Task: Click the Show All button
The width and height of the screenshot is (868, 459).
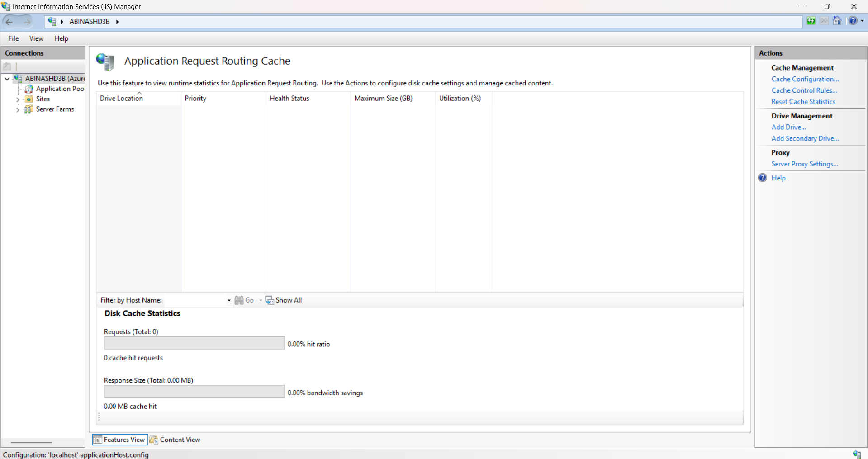Action: [x=284, y=300]
